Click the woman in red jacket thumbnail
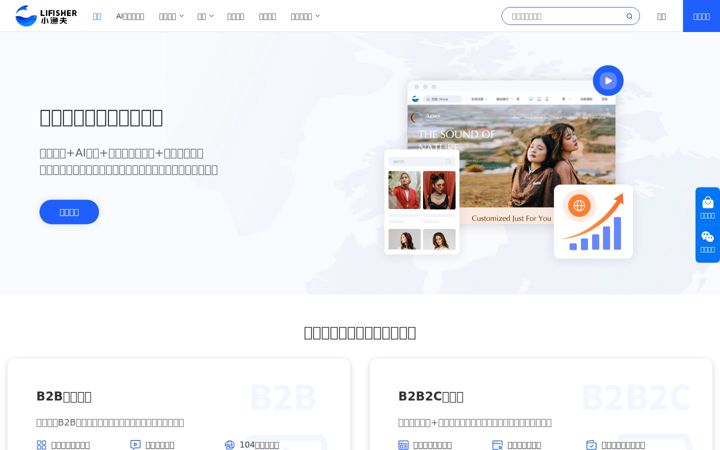Screen dimensions: 720x450 click(404, 190)
